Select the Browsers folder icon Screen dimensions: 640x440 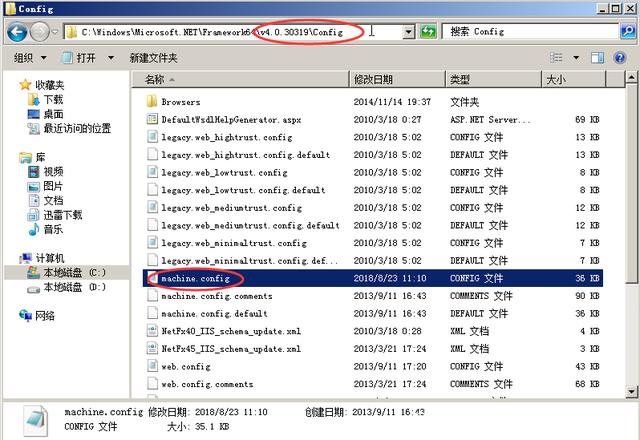pyautogui.click(x=152, y=101)
